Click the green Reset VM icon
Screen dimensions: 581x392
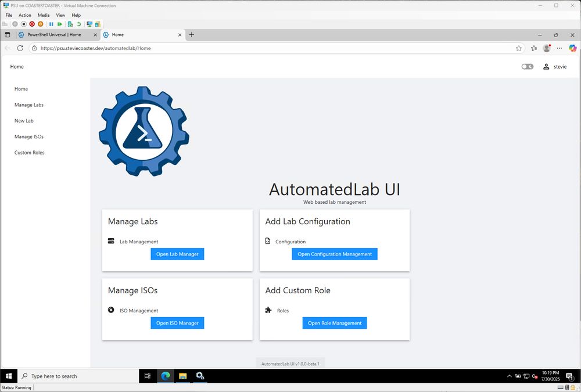(x=60, y=24)
